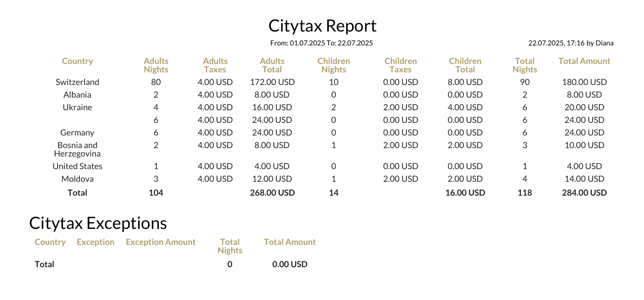Select the Moldova row label
This screenshot has height=300, width=644.
[77, 179]
